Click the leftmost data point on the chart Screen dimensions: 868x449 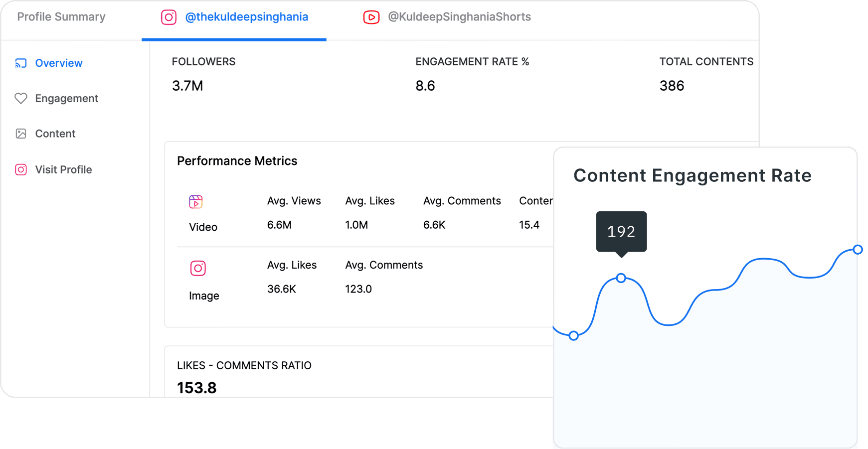pos(574,335)
